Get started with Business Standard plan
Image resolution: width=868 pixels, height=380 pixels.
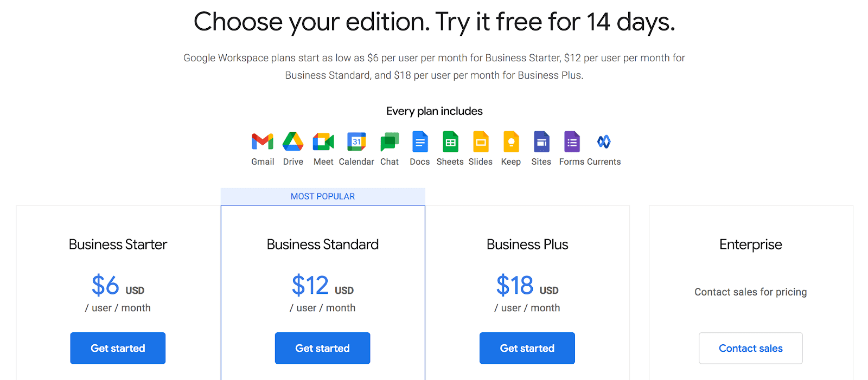[x=322, y=348]
